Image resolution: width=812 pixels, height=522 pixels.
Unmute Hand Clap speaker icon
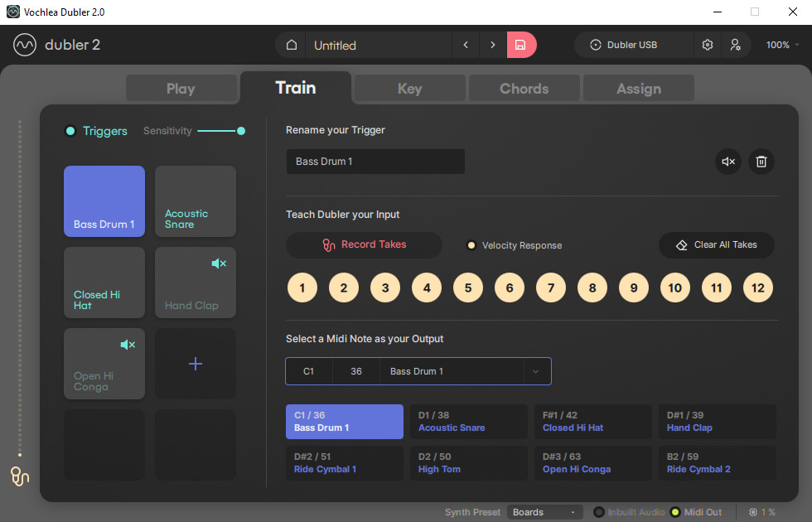[x=219, y=263]
